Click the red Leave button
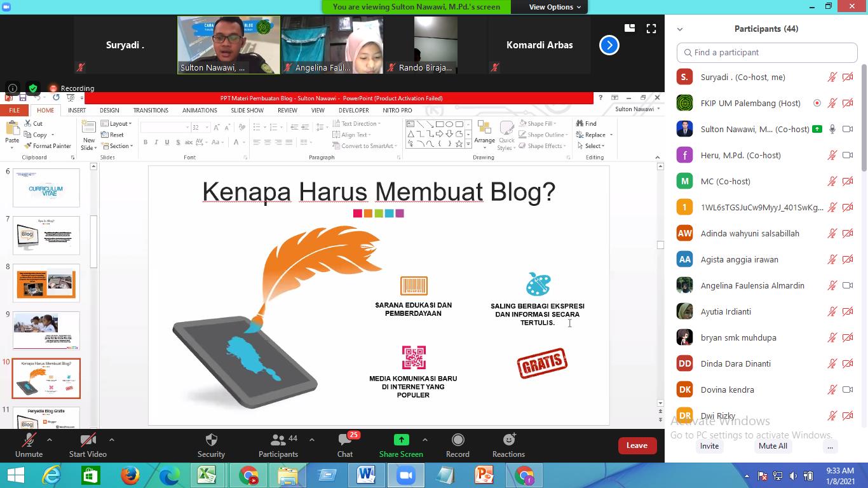This screenshot has width=868, height=488. click(x=637, y=445)
